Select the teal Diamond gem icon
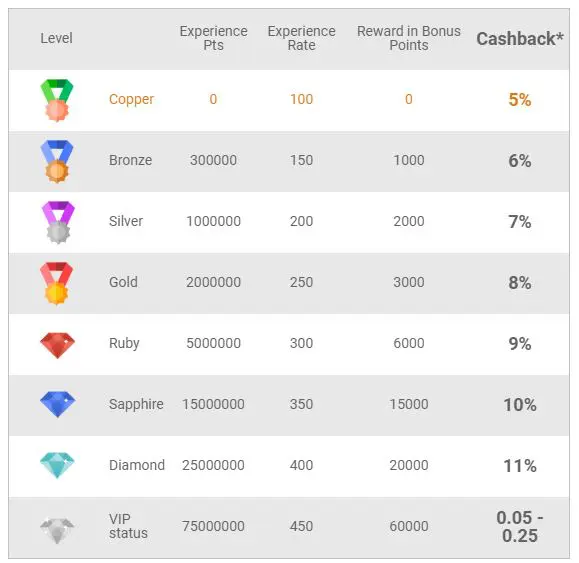This screenshot has width=579, height=563. 57,465
